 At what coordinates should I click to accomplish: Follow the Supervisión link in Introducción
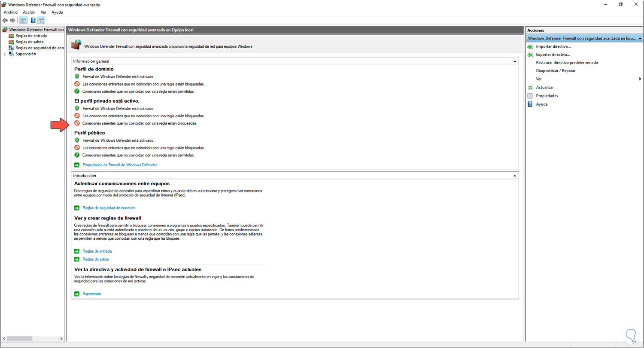tap(91, 294)
